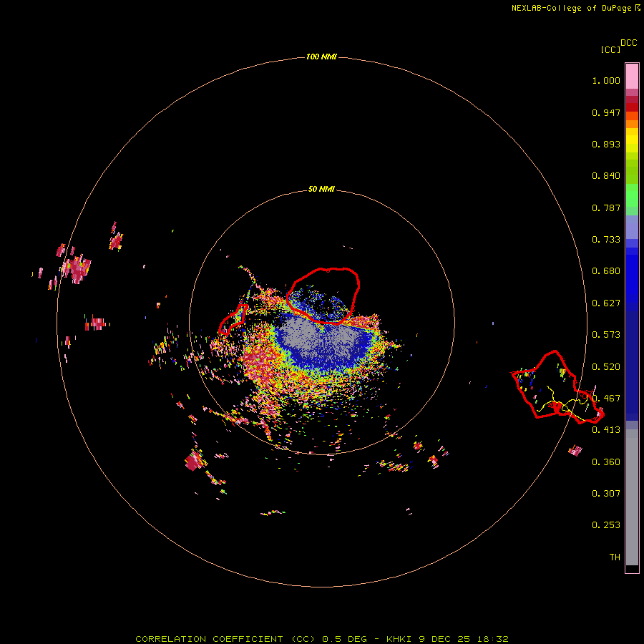Select the 0.893 legend value
This screenshot has width=644, height=644.
pyautogui.click(x=606, y=144)
